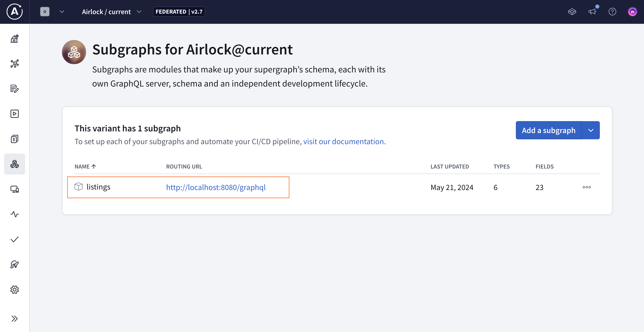The width and height of the screenshot is (644, 332).
Task: Open the Help question mark menu
Action: (613, 12)
